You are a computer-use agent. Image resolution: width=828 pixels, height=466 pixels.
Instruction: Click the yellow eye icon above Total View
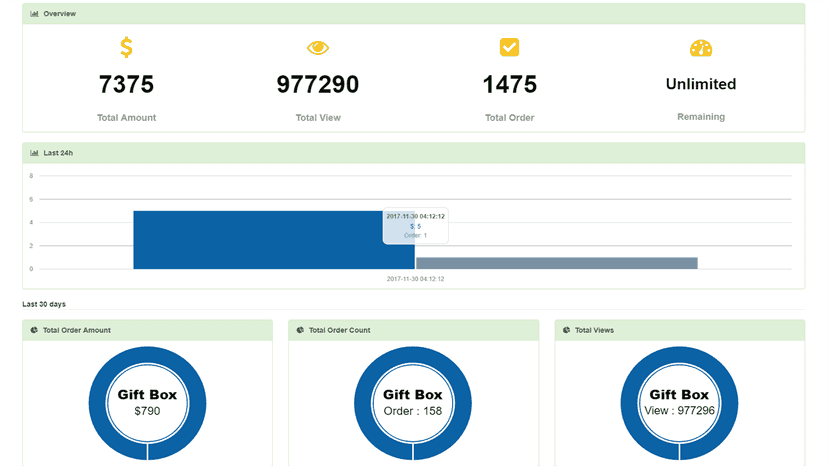(x=318, y=48)
